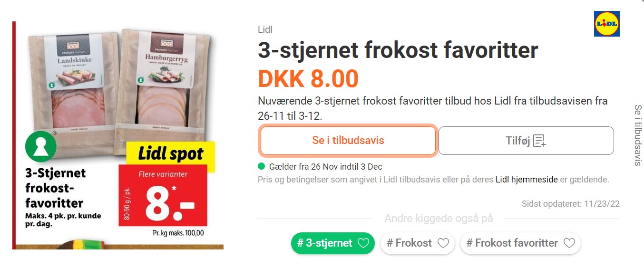
Task: Click the Lidl logo in the corner
Action: (607, 24)
